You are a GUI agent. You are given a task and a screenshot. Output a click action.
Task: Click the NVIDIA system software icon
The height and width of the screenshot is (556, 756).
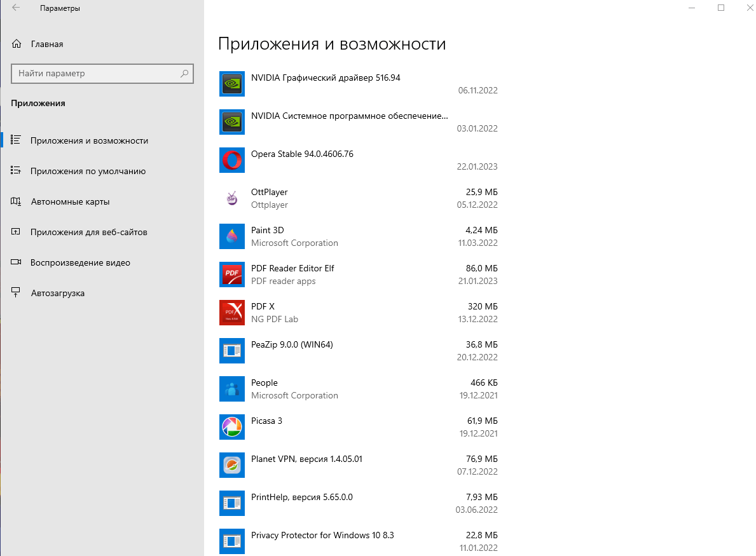(x=232, y=122)
